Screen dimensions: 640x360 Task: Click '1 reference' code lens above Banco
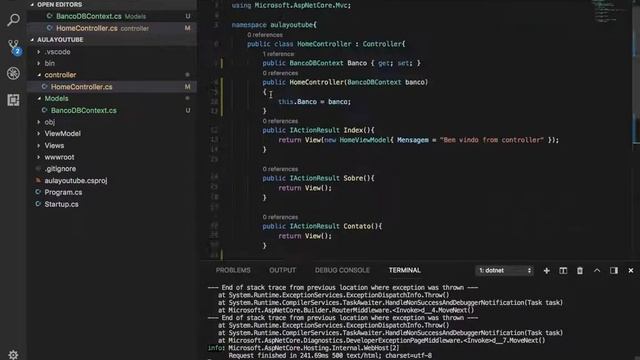click(x=278, y=54)
